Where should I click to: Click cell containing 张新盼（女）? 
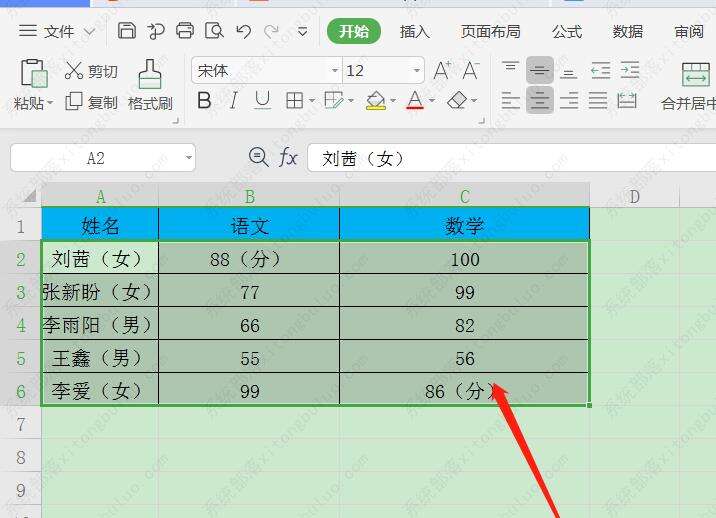click(100, 292)
